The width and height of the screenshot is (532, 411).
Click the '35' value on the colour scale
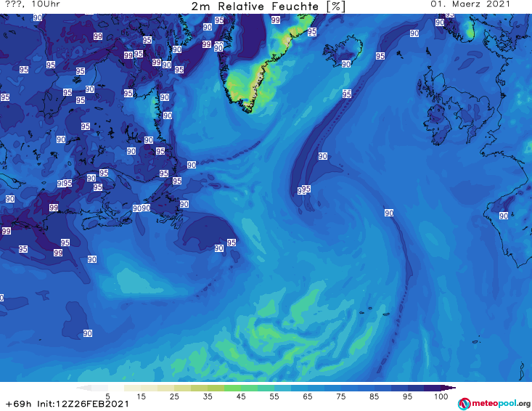[x=208, y=396]
